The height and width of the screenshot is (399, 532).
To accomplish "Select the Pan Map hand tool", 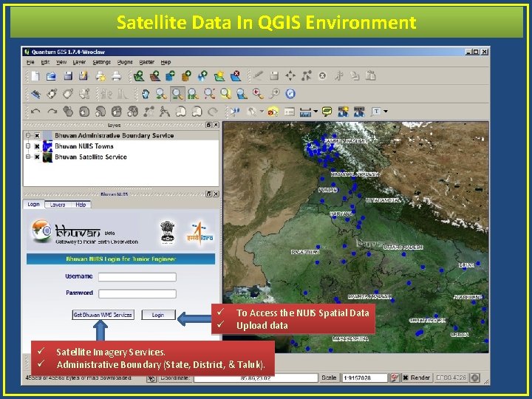I will point(146,94).
